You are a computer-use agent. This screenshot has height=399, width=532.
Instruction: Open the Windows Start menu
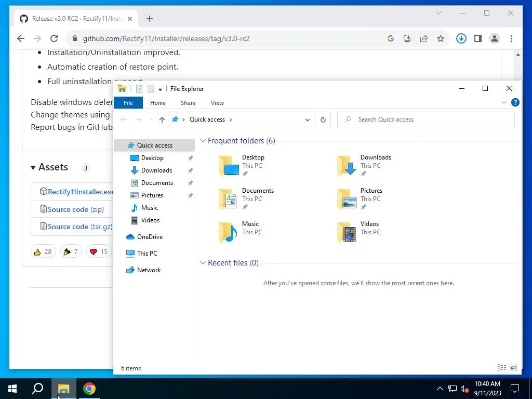[x=12, y=389]
